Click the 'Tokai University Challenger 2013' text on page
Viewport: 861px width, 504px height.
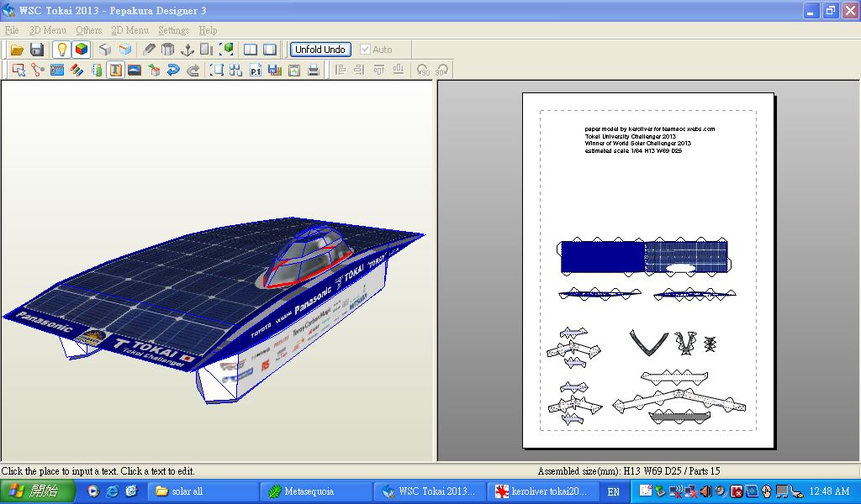pyautogui.click(x=631, y=137)
